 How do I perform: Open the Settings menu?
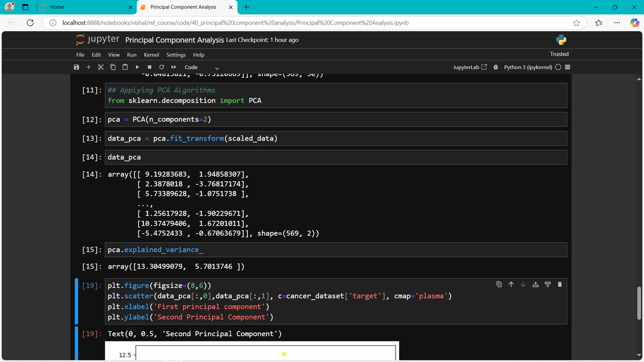(x=176, y=55)
